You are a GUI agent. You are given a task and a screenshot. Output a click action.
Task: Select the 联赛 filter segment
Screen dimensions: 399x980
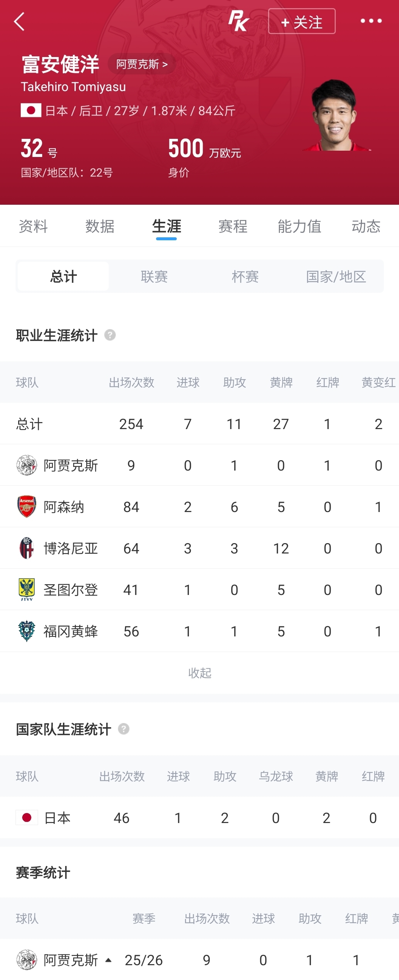[x=154, y=277]
